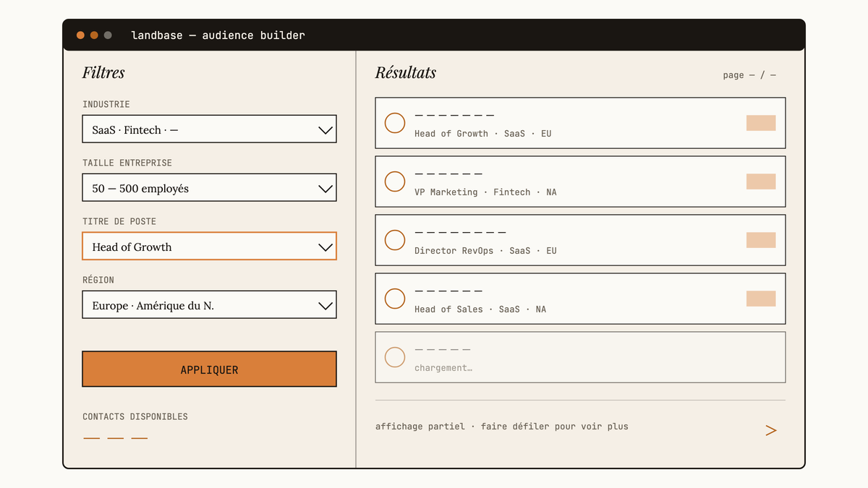Click the 'page — / —' indicator
Image resolution: width=868 pixels, height=488 pixels.
pyautogui.click(x=749, y=75)
